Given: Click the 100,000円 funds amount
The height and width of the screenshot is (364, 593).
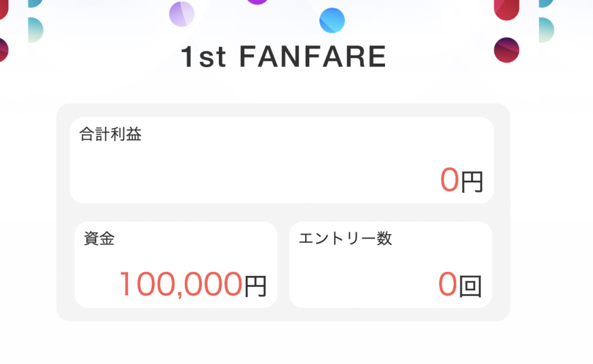Looking at the screenshot, I should click(193, 284).
